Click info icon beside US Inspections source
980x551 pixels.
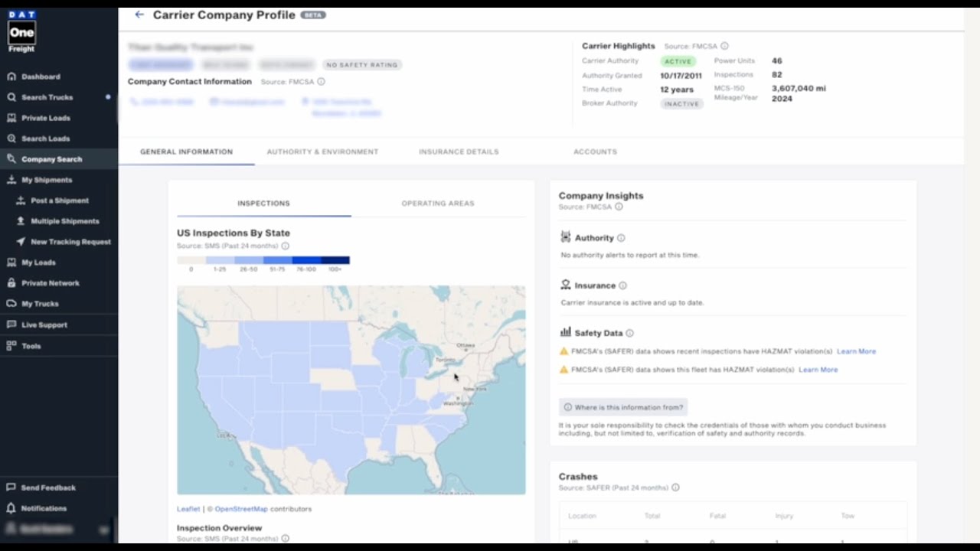click(x=285, y=246)
